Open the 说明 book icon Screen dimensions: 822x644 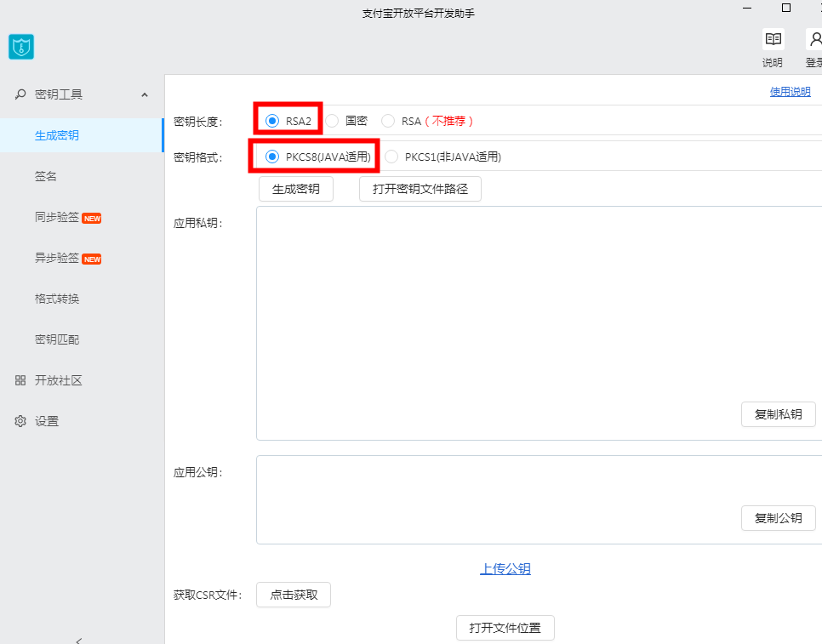pyautogui.click(x=773, y=39)
